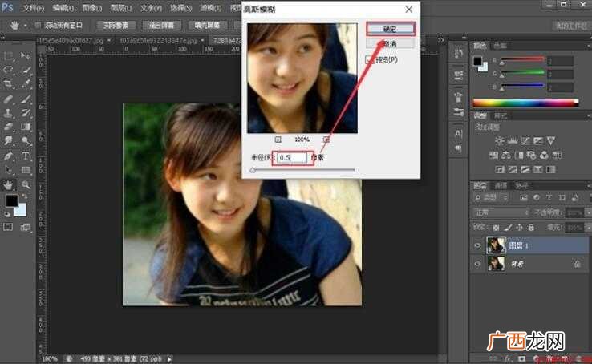Select the Rectangular Marquee tool
This screenshot has width=592, height=364.
(x=8, y=56)
